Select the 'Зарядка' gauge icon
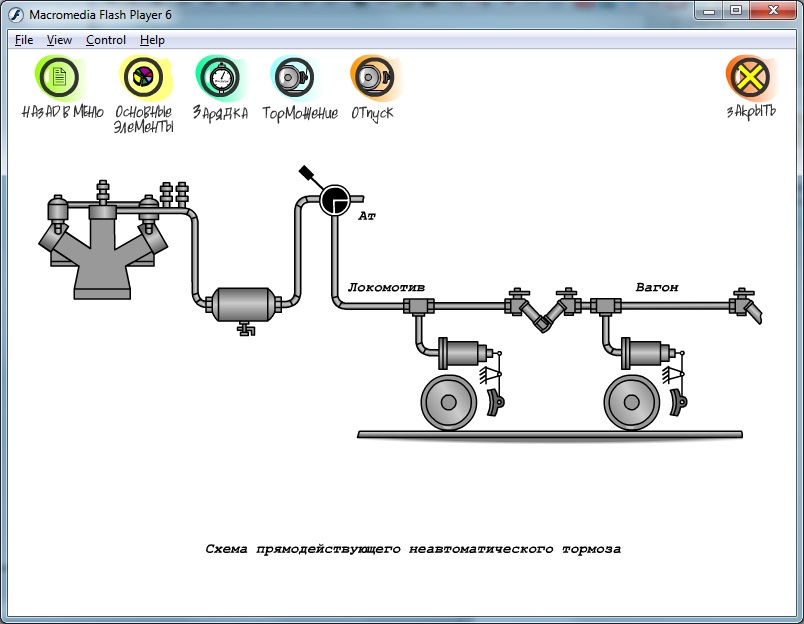This screenshot has width=804, height=624. 219,78
